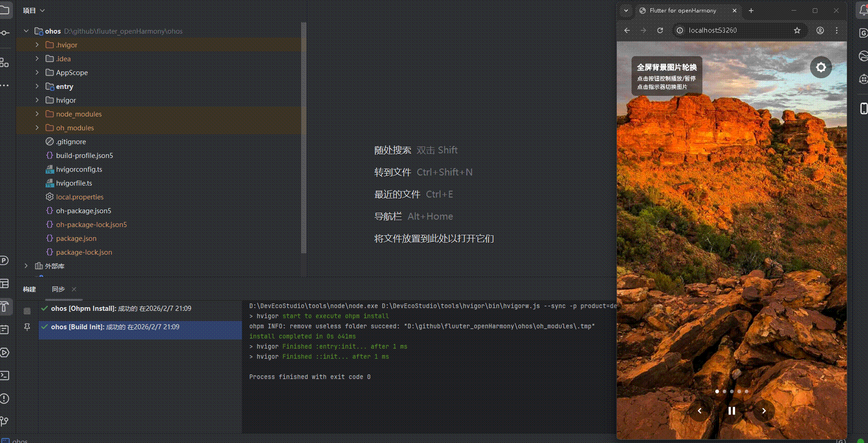Viewport: 868px width, 443px height.
Task: Select oh-package.json5 file
Action: pos(83,211)
